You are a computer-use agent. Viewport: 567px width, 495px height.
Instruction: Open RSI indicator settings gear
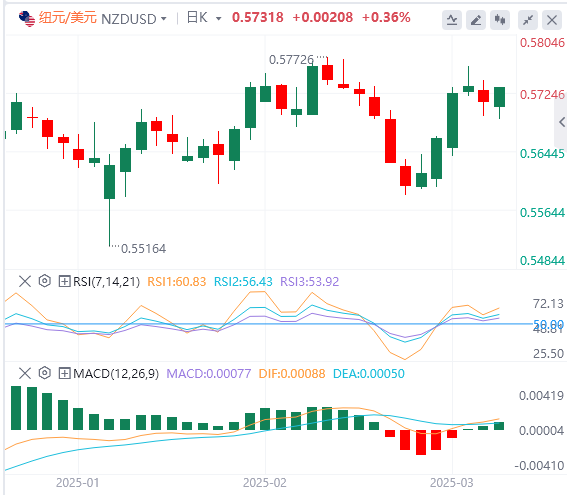tap(44, 281)
